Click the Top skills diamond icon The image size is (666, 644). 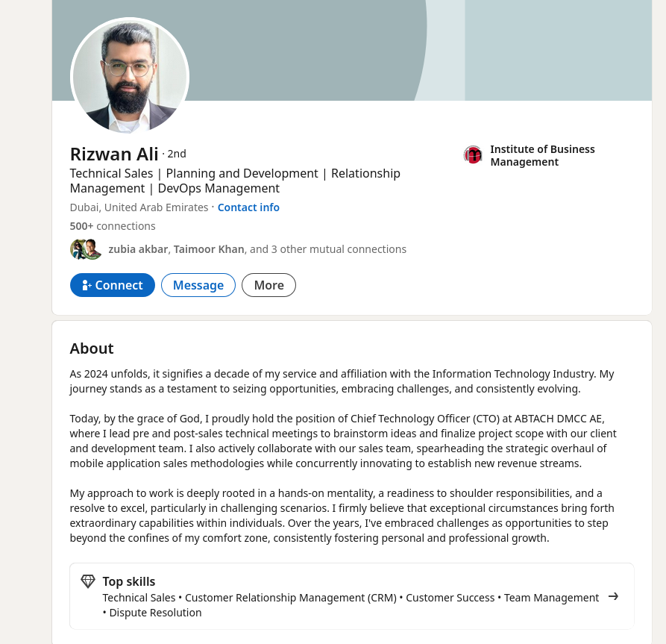point(88,581)
